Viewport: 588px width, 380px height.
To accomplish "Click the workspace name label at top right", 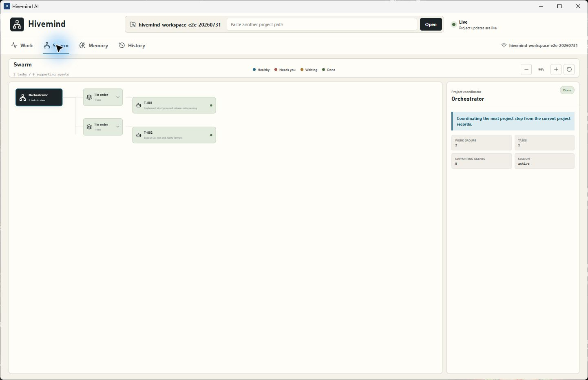I will tap(544, 45).
